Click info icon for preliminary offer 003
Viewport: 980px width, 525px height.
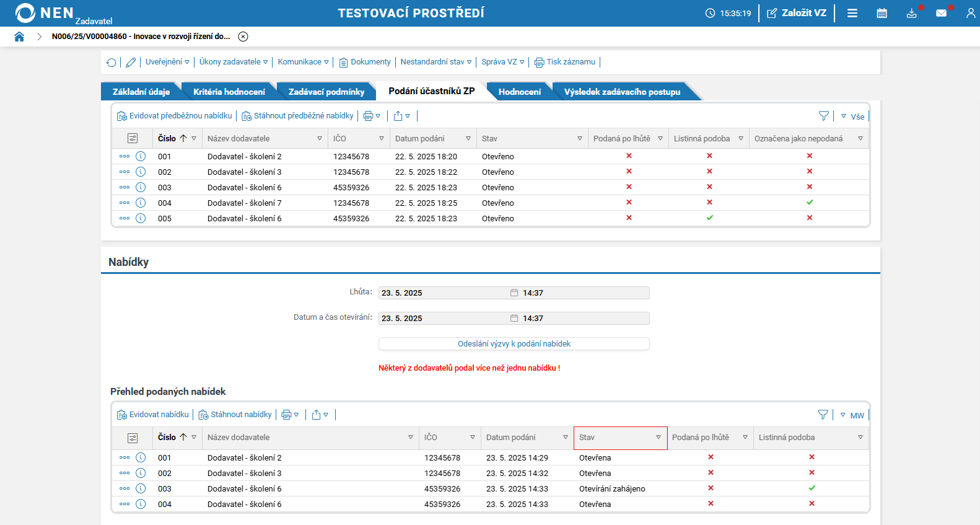[141, 187]
